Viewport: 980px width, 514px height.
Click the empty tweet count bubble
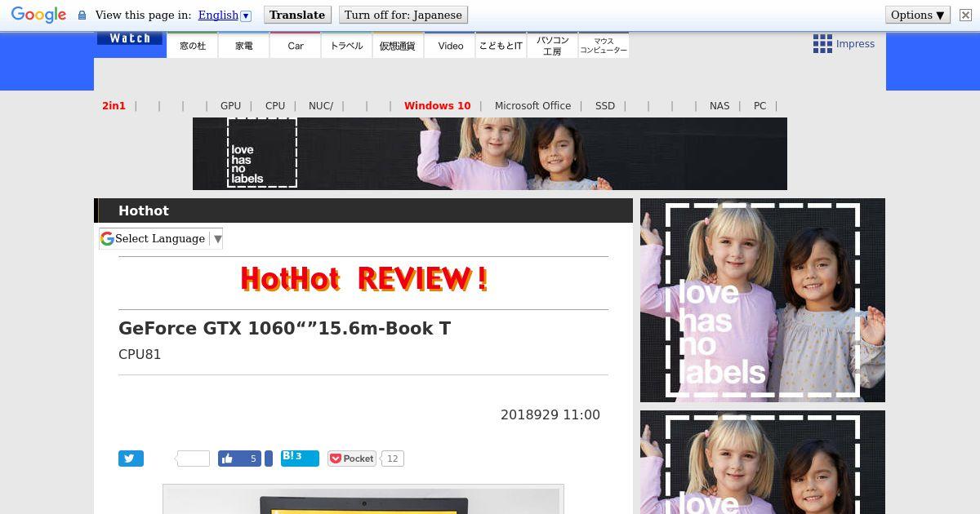pos(194,459)
